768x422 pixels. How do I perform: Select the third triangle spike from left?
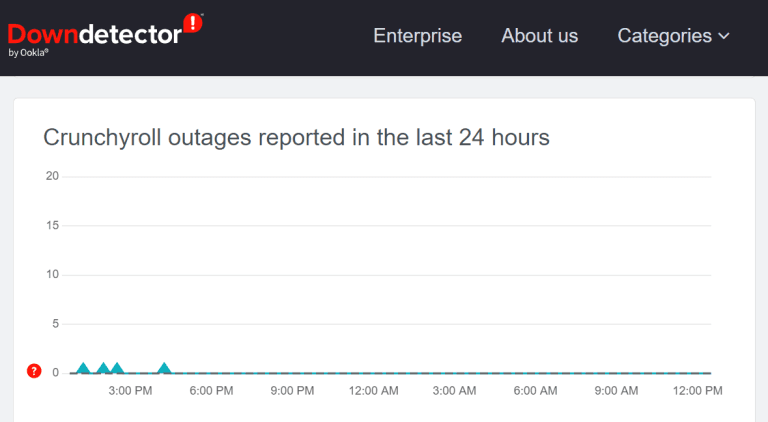point(117,369)
